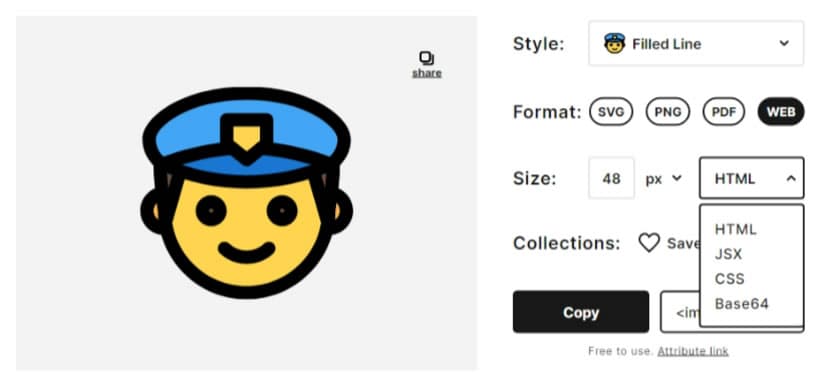Click the policeman icon in the Style box
Image resolution: width=830 pixels, height=386 pixels.
(x=615, y=43)
